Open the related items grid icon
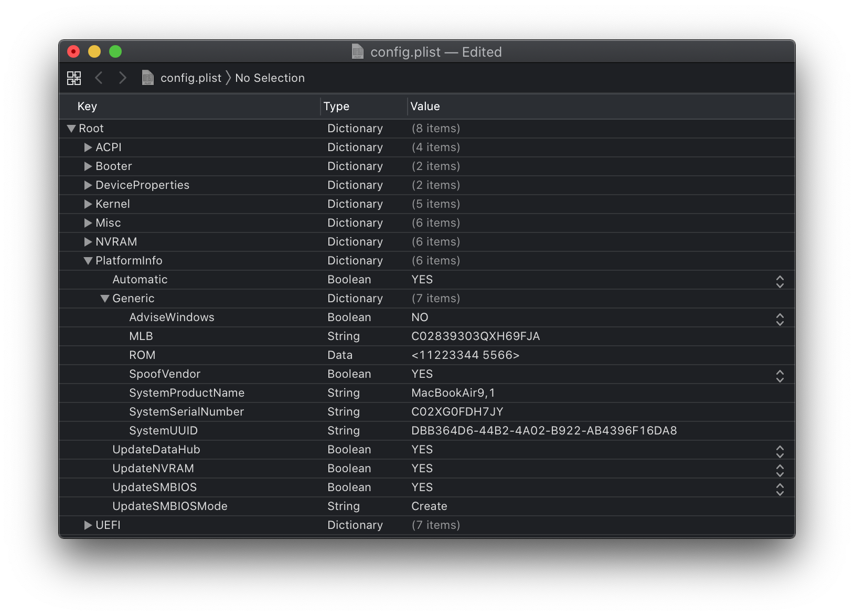This screenshot has width=854, height=616. tap(74, 78)
